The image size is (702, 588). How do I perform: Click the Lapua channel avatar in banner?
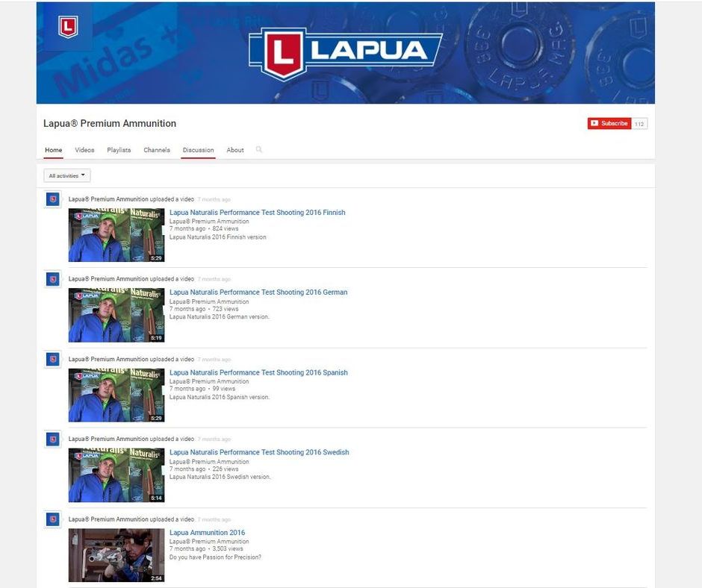68,27
